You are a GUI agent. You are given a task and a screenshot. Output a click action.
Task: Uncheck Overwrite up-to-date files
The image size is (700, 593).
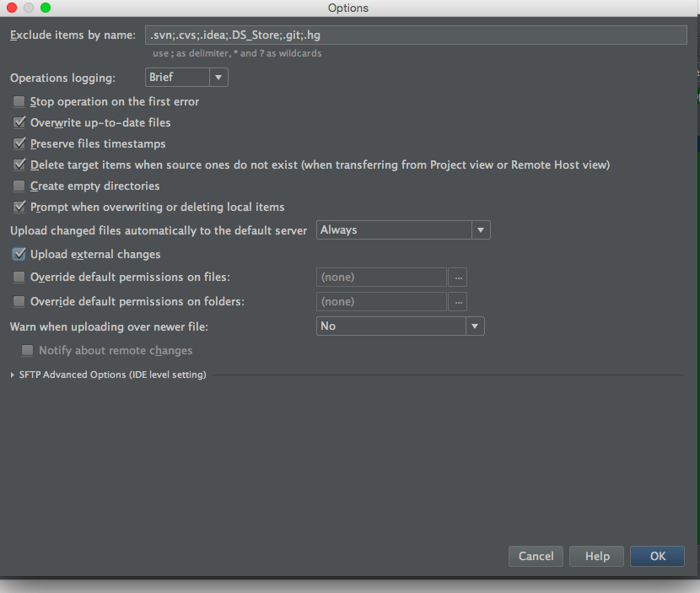(19, 122)
